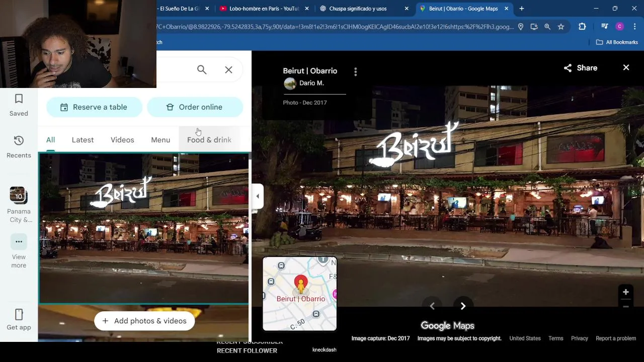Open the Privacy link
This screenshot has width=644, height=362.
(x=580, y=338)
